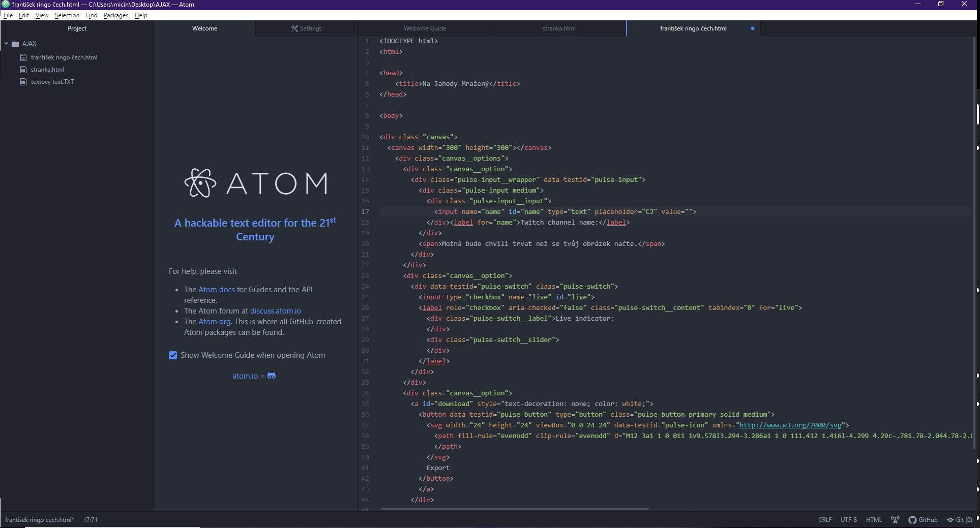Click textovy text.TXT file icon
Viewport: 980px width, 528px height.
(x=23, y=82)
